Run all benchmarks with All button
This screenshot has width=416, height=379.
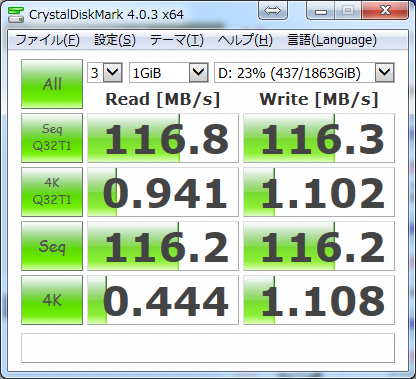click(x=52, y=84)
